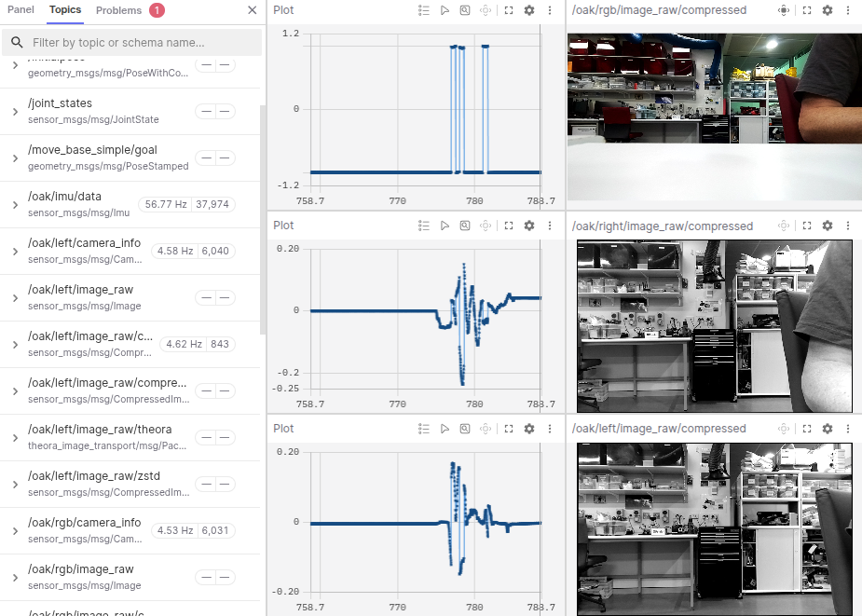Click sync target icon in /oak/rgb image panel

click(x=784, y=10)
